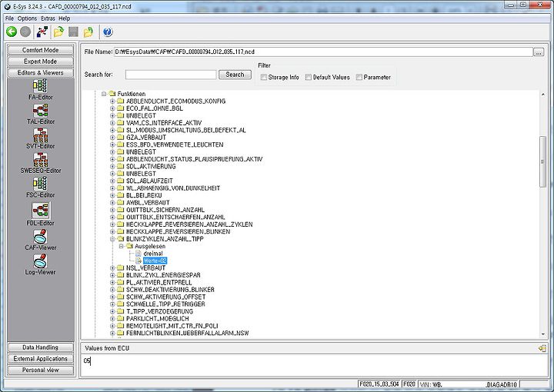Image resolution: width=554 pixels, height=392 pixels.
Task: Open Personal view section
Action: click(40, 370)
